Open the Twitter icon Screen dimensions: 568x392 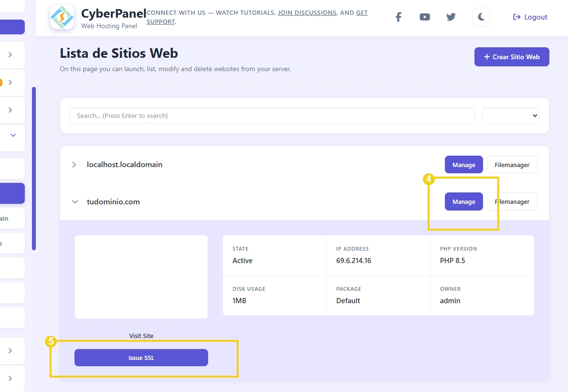point(451,17)
